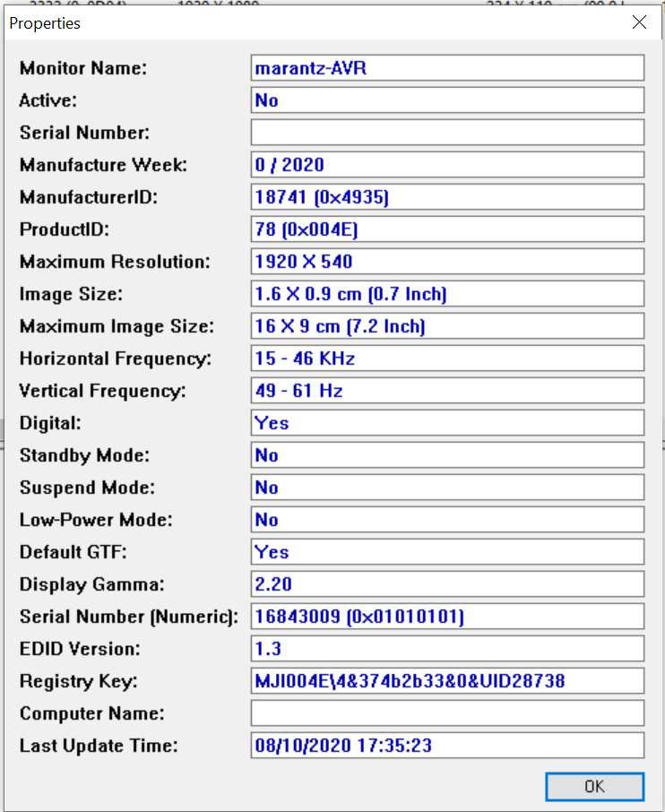This screenshot has width=665, height=812.
Task: Focus the Display Gamma field 2.20
Action: pyautogui.click(x=447, y=584)
